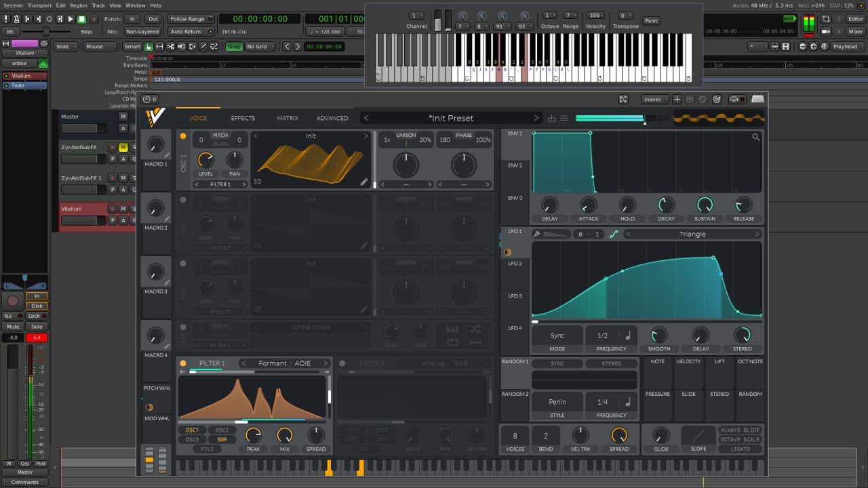Open the Non-Layered record mode dropdown
Screen dimensions: 868x488
142,32
